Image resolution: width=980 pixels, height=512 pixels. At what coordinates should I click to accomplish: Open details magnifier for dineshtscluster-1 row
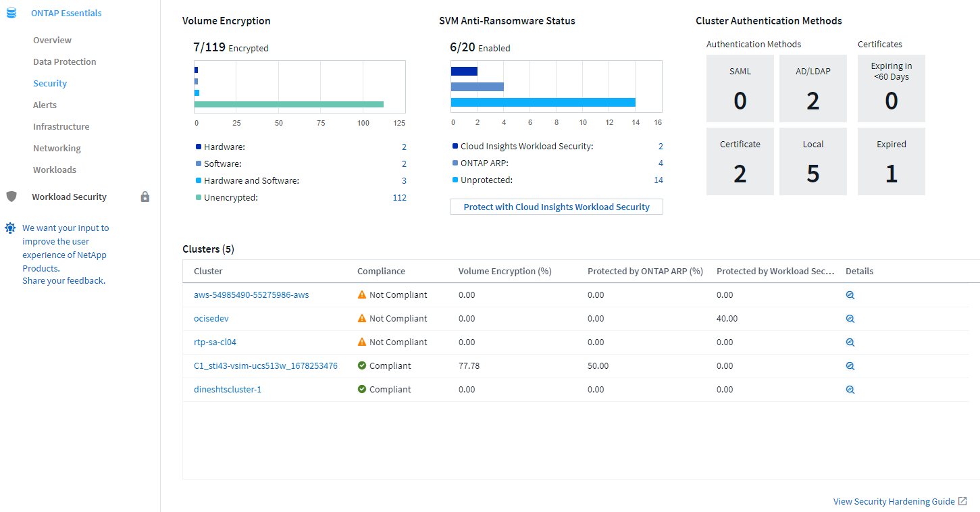[x=850, y=390]
